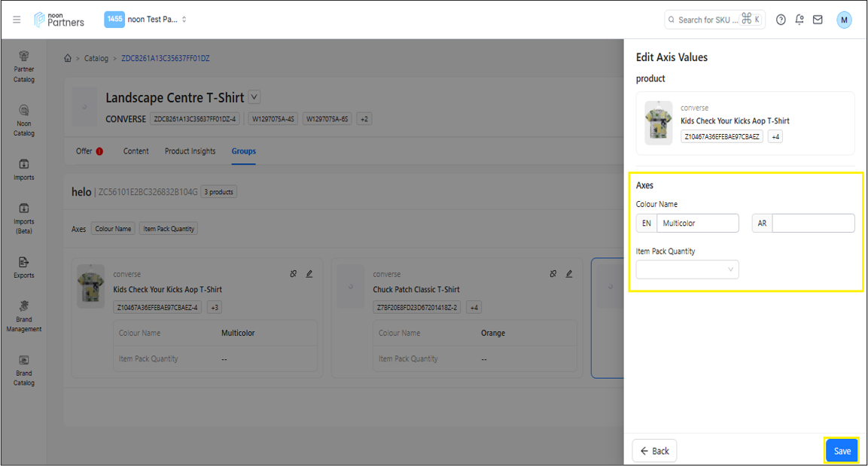The image size is (868, 466).
Task: Switch to the Product Insights tab
Action: [x=190, y=151]
